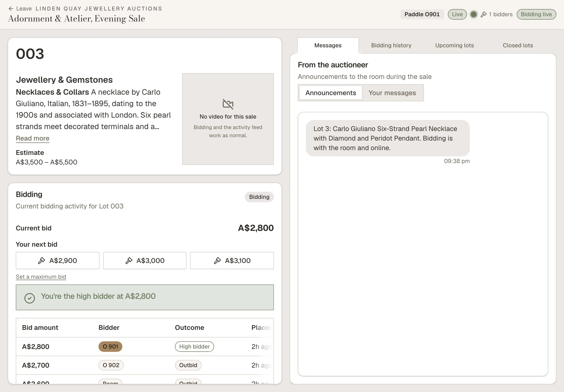The image size is (564, 392).
Task: Click the Lot 3 auctioneer announcement message
Action: [388, 138]
